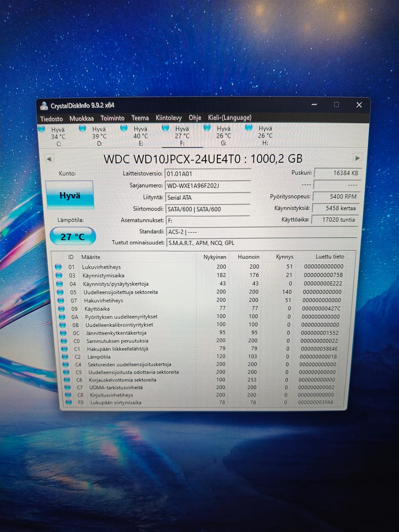Click the Laitteistoversio field 01.01A01
The height and width of the screenshot is (532, 399).
207,174
